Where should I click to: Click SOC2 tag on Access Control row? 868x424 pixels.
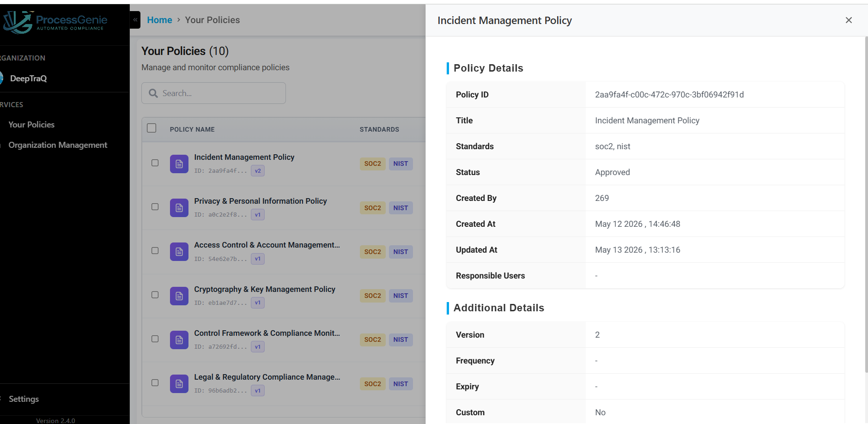tap(373, 252)
